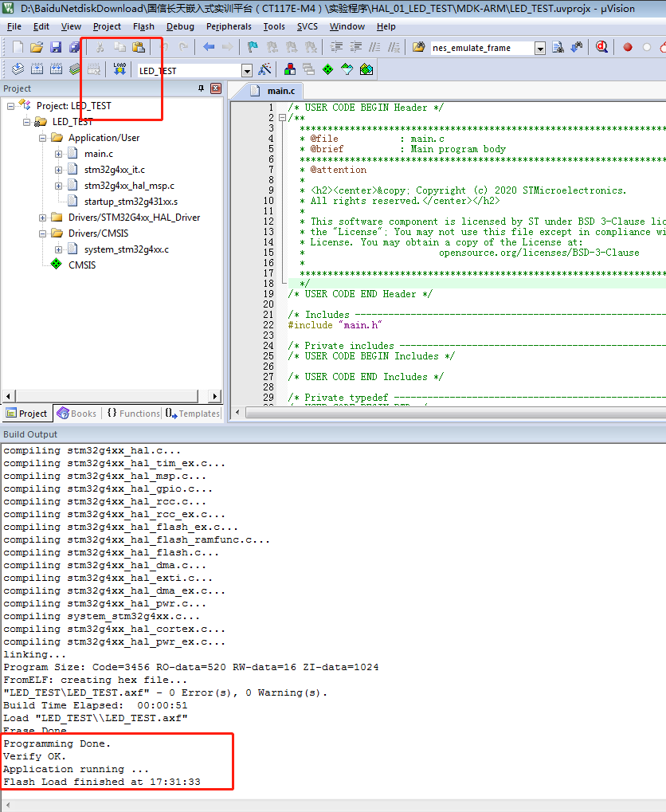Click the Navigate Backwards blue arrow
The width and height of the screenshot is (666, 812).
tap(209, 48)
